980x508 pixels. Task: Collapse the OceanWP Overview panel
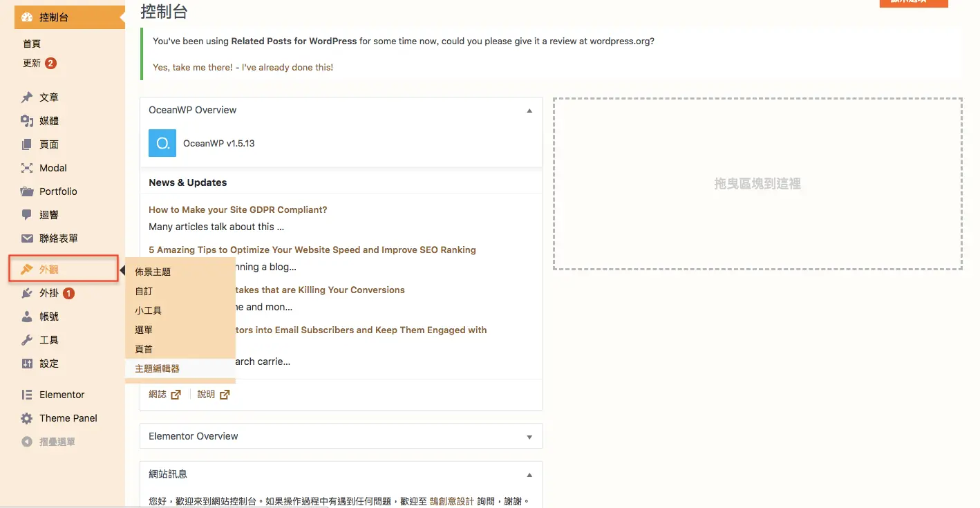(529, 111)
